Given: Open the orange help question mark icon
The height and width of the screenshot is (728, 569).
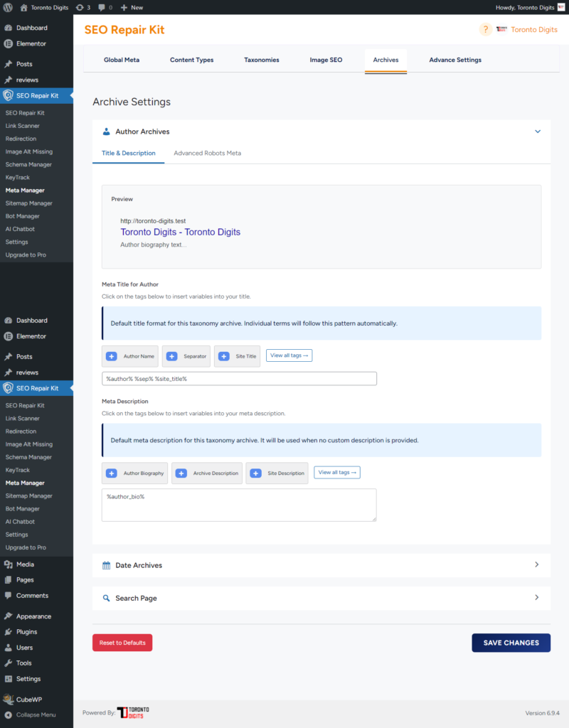Looking at the screenshot, I should coord(484,29).
